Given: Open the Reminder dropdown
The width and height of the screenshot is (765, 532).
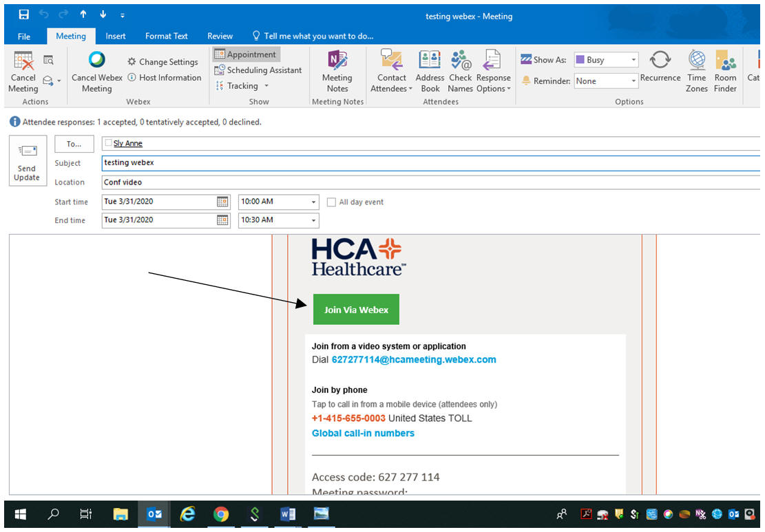Looking at the screenshot, I should [x=634, y=81].
